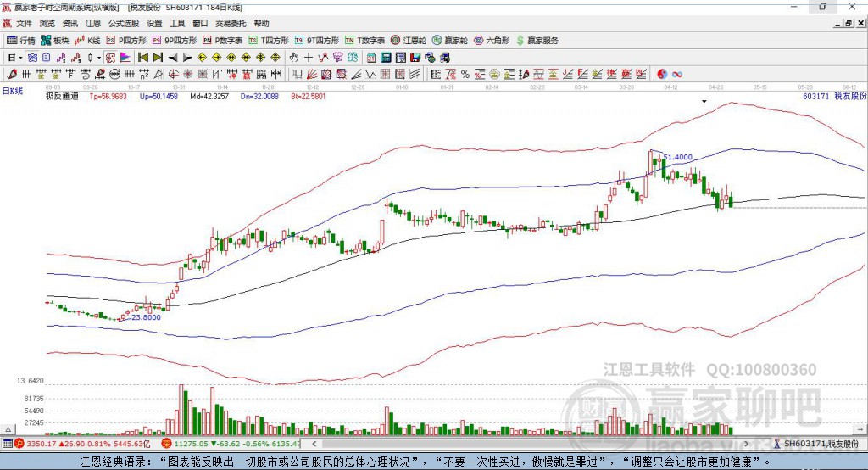The height and width of the screenshot is (470, 868).
Task: Open 赢家服务 dollar-sign service button
Action: coord(537,41)
